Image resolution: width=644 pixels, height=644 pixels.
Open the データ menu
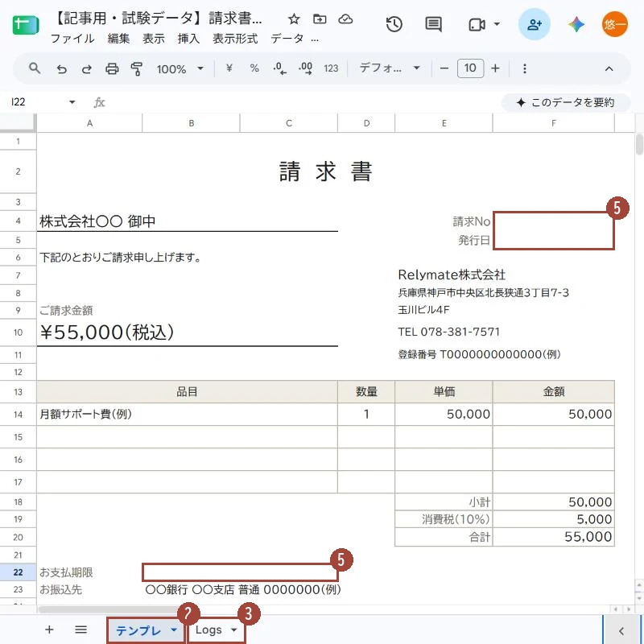pos(287,39)
